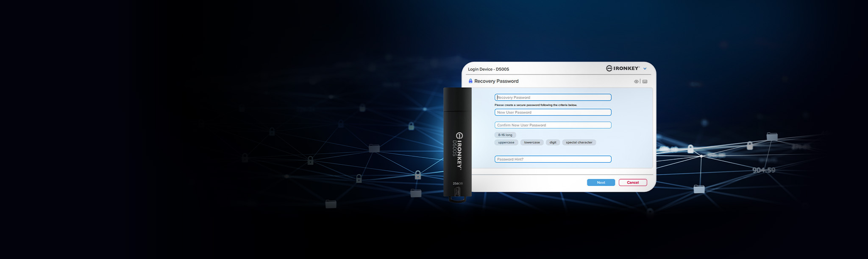Click the "Recovery Password" section heading
The image size is (868, 259).
pyautogui.click(x=496, y=81)
